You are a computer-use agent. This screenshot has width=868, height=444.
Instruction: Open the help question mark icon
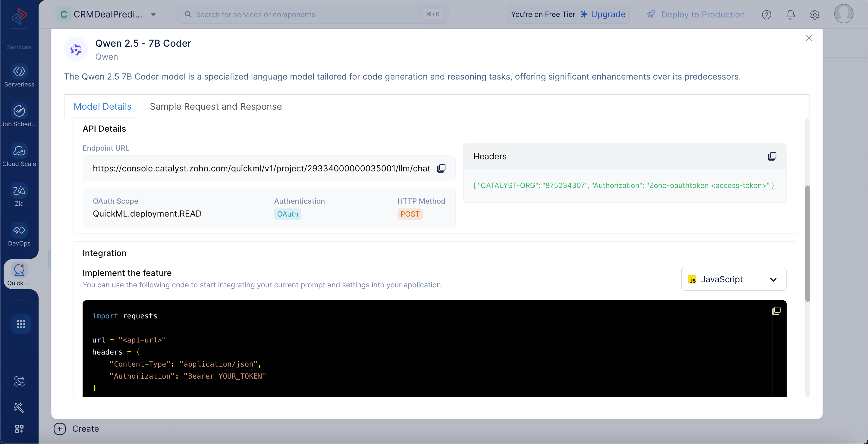pyautogui.click(x=766, y=14)
